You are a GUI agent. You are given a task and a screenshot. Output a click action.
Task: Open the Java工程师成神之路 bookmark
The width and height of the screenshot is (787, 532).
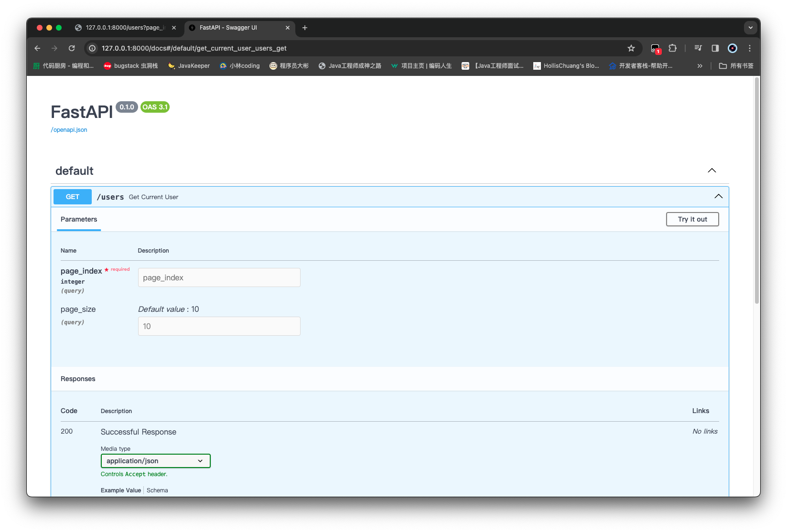coord(350,66)
